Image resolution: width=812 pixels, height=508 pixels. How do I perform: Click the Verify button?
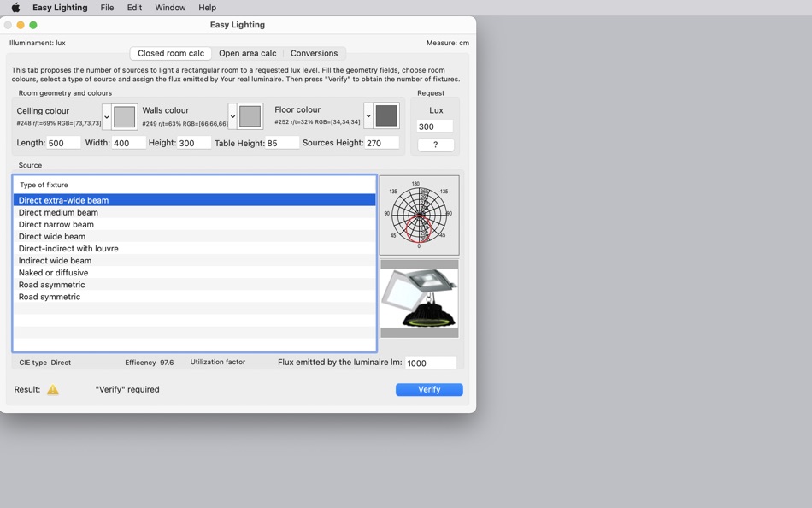(429, 390)
